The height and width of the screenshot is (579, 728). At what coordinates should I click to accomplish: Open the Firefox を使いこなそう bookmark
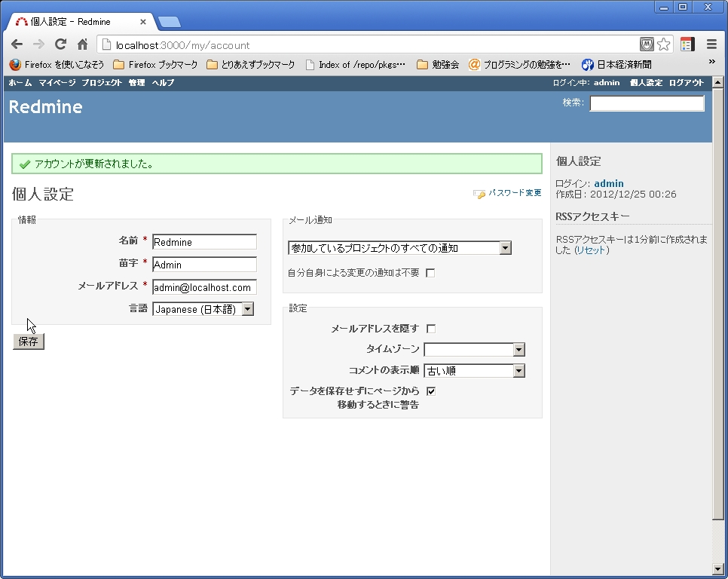[57, 65]
